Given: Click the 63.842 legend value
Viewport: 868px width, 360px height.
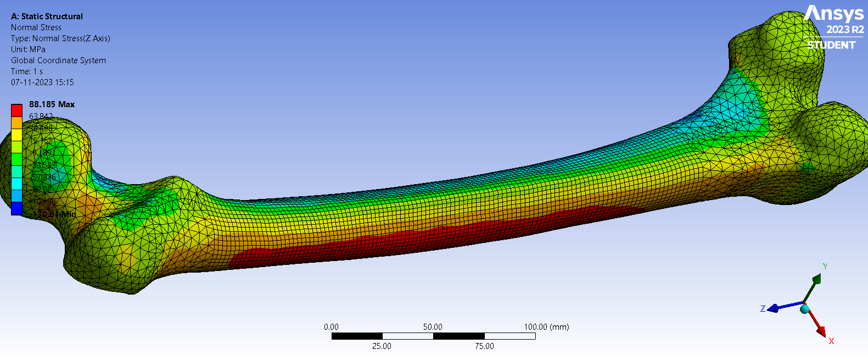Looking at the screenshot, I should pyautogui.click(x=41, y=116).
